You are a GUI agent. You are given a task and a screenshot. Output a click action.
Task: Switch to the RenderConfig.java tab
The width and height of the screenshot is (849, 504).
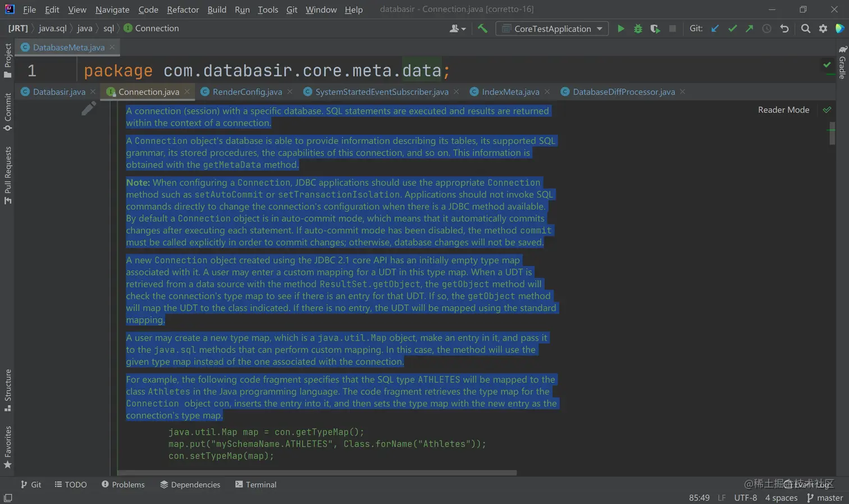247,92
